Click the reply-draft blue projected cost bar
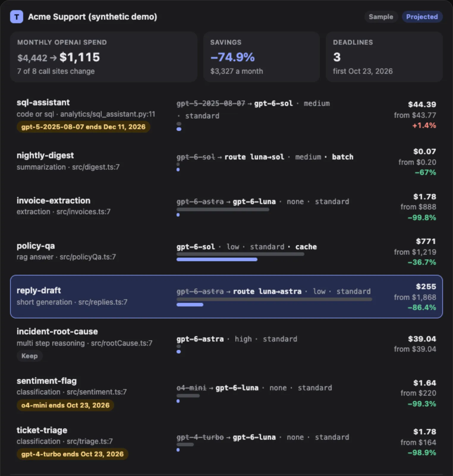Viewport: 453px width, 476px height. point(190,305)
